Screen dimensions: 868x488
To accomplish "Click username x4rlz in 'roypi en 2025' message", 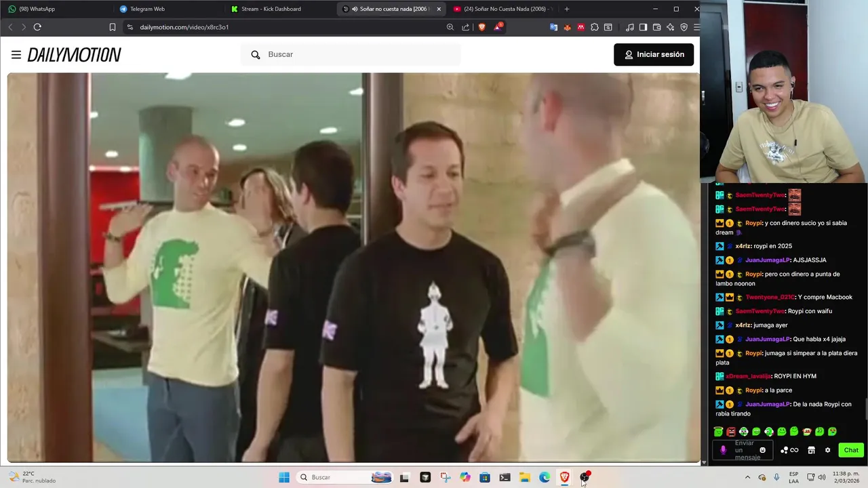I will point(744,246).
